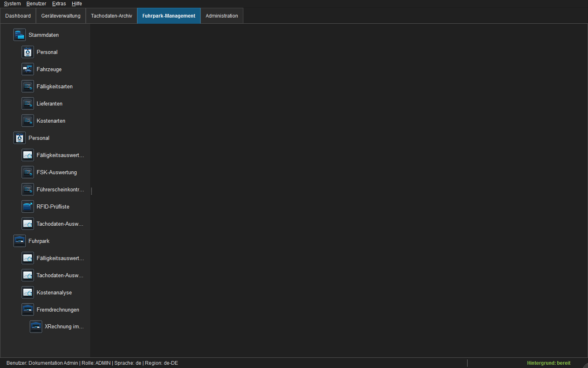Open the Extras menu
Image resolution: width=588 pixels, height=368 pixels.
coord(59,4)
